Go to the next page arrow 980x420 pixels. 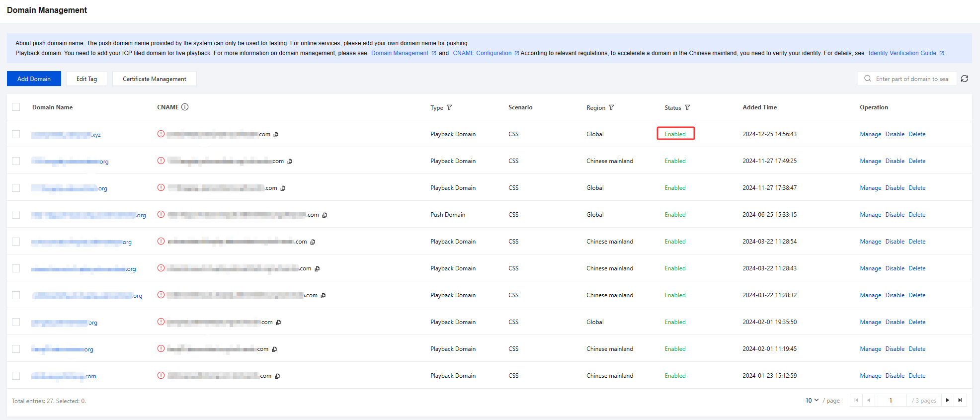(x=947, y=400)
